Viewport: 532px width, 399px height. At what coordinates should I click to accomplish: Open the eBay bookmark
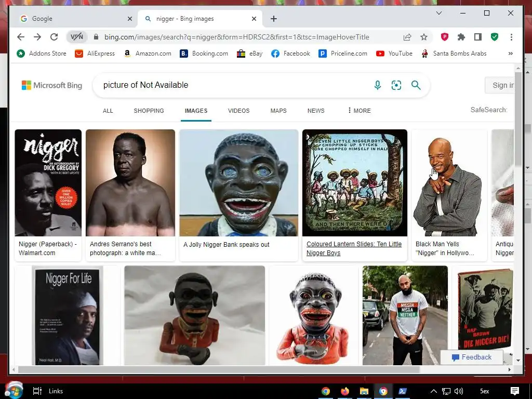(x=250, y=54)
